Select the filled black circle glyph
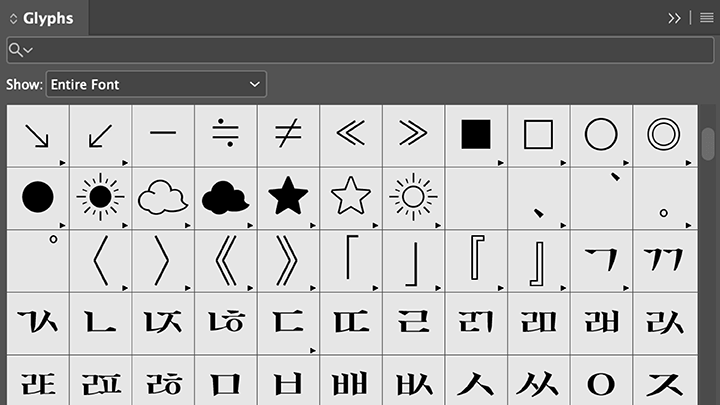This screenshot has height=405, width=720. coord(38,198)
